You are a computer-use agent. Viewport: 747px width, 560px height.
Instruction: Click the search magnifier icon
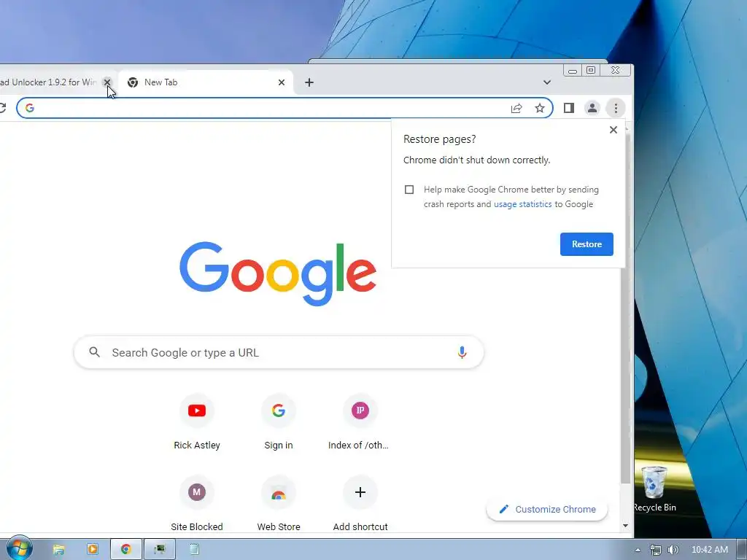[x=95, y=352]
